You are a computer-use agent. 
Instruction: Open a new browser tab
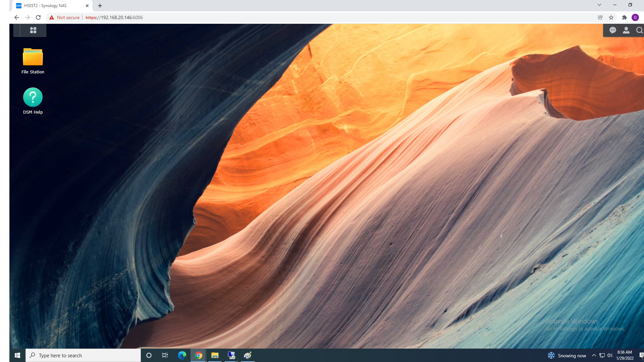(x=100, y=6)
